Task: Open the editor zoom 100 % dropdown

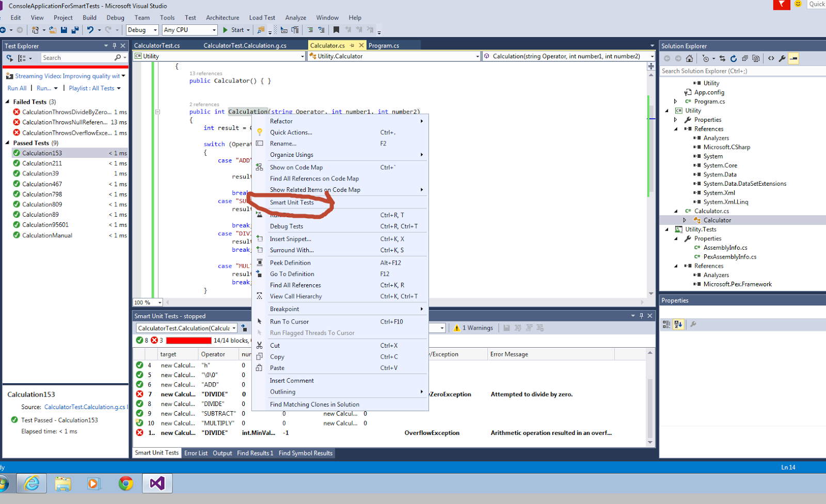Action: [x=160, y=302]
